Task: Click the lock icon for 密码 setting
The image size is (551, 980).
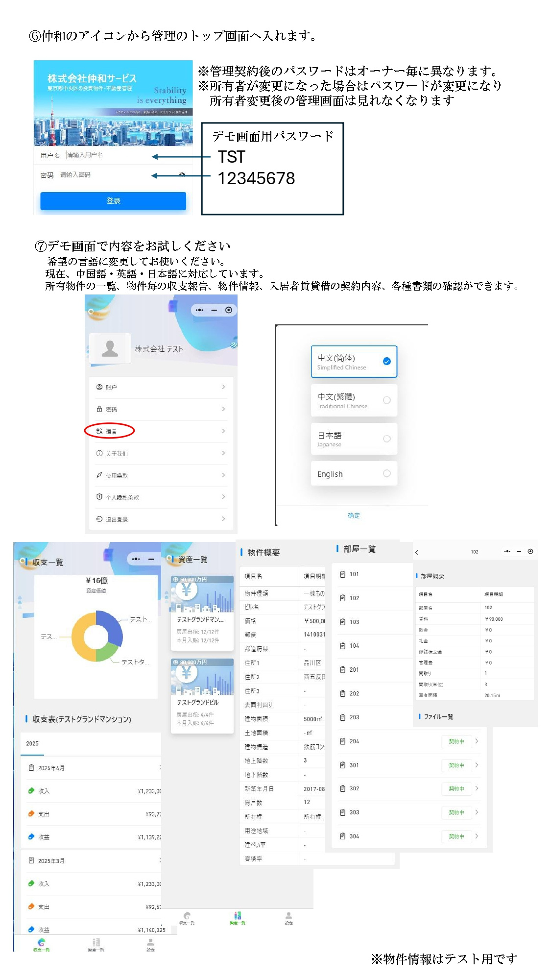Action: [x=99, y=409]
